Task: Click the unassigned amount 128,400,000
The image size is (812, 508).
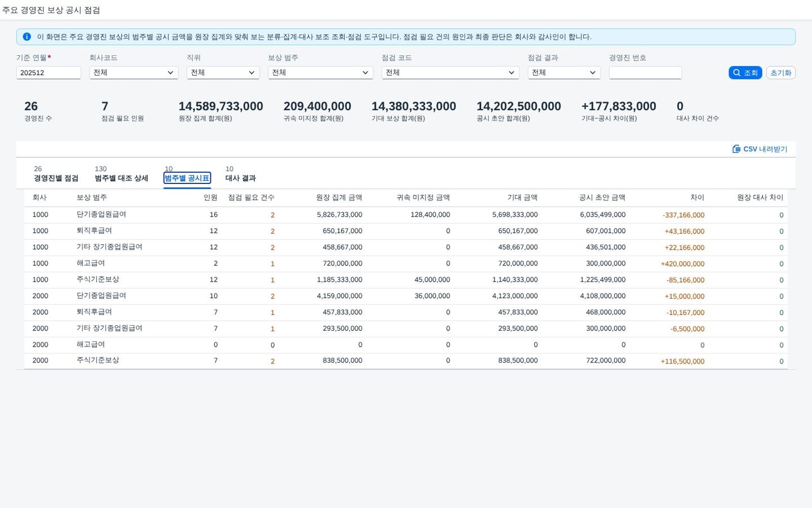Action: (430, 214)
